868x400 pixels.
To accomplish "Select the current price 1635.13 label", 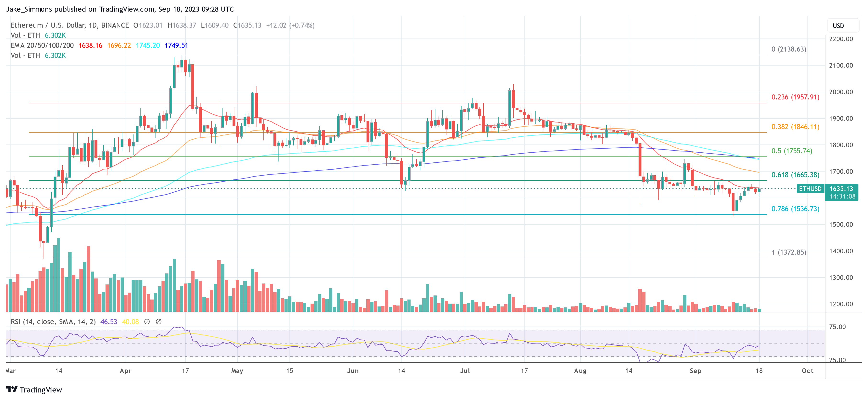I will point(841,189).
